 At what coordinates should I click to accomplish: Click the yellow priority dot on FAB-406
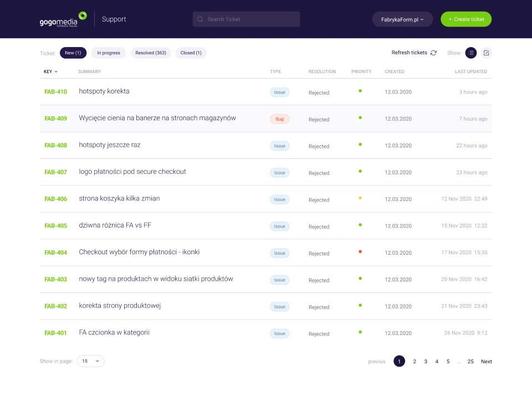(360, 198)
